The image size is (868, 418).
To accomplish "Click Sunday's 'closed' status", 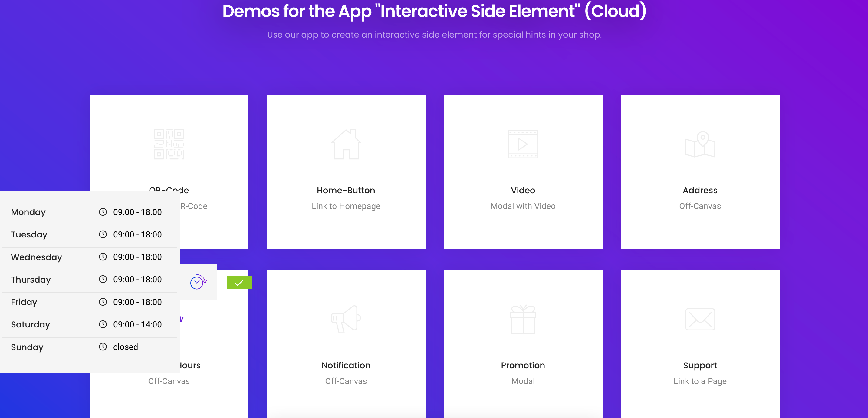I will tap(125, 347).
